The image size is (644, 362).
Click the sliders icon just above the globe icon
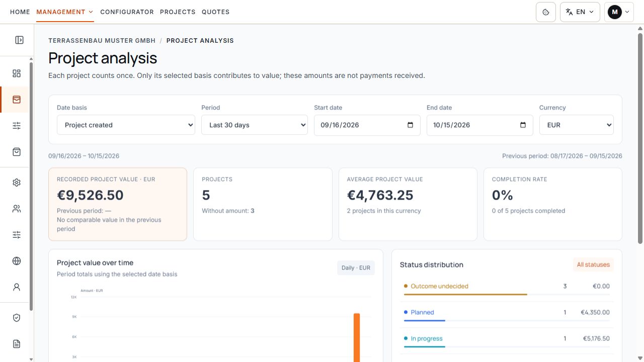[17, 235]
